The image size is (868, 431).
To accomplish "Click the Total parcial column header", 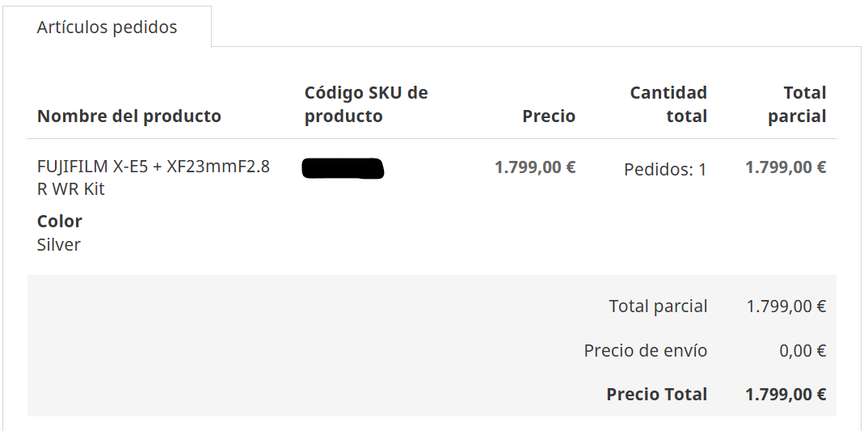I will coord(797,104).
